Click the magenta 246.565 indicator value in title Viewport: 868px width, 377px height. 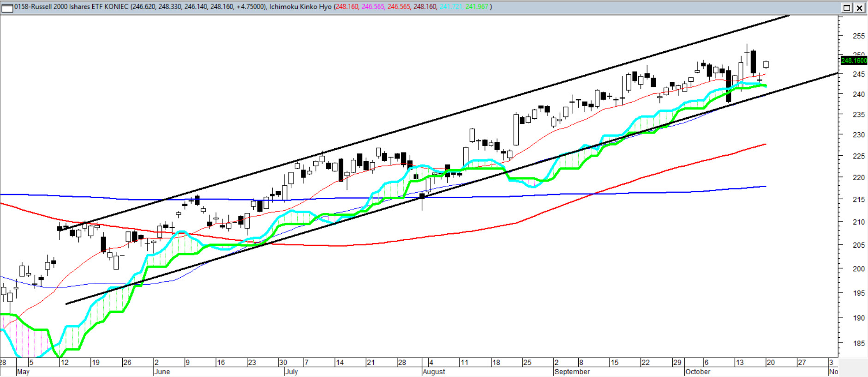373,7
